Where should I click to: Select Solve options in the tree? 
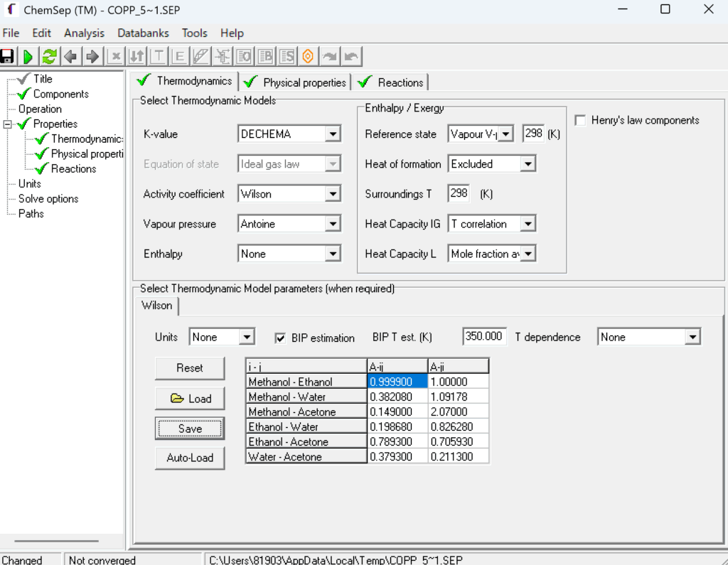coord(48,199)
